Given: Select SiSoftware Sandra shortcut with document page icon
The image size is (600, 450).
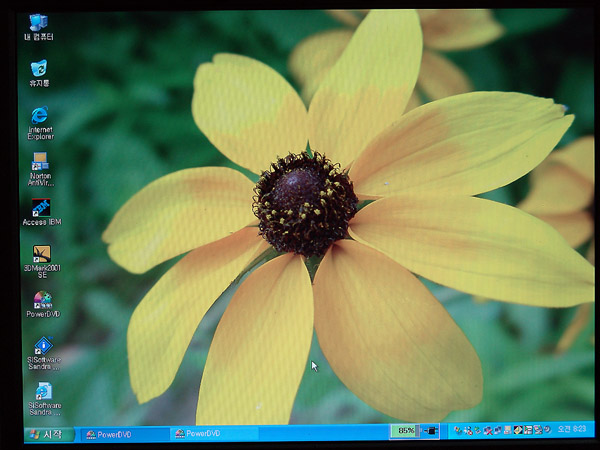Looking at the screenshot, I should pos(45,399).
